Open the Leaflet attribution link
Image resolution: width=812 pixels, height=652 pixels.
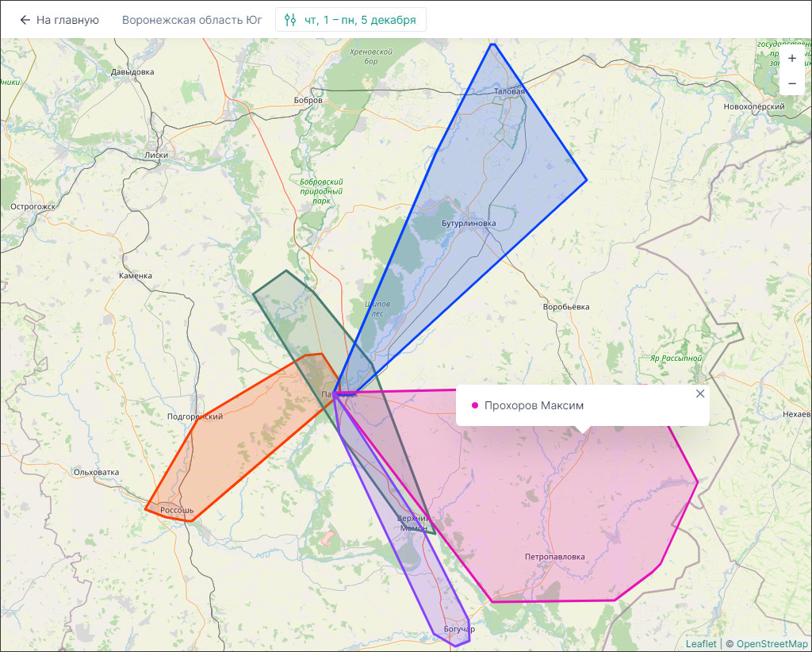pos(701,643)
